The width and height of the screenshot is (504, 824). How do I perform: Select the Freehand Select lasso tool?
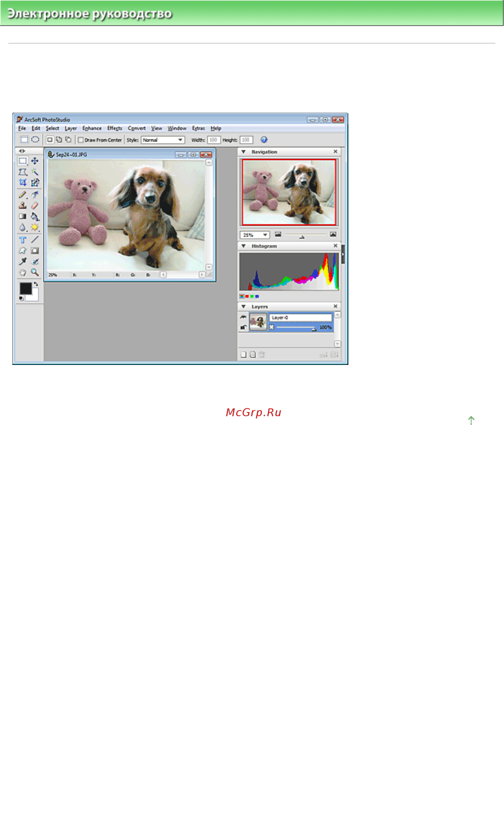[x=23, y=172]
